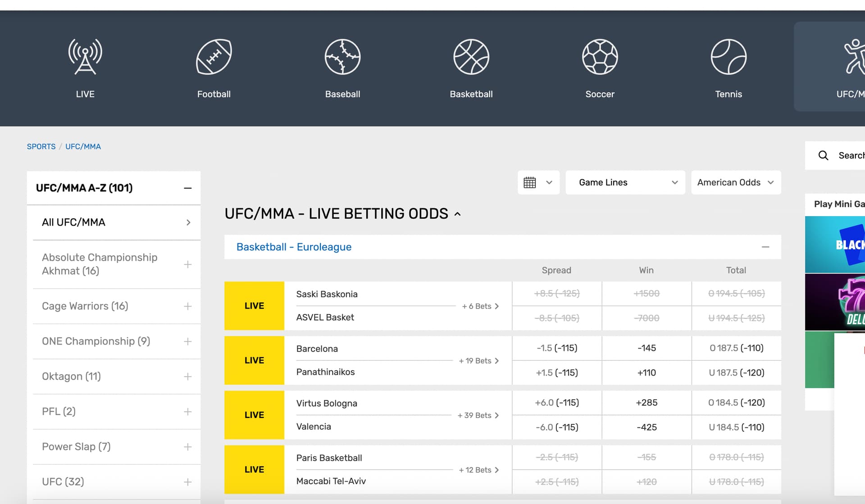Collapse UFC/MMA Live Betting Odds heading
Screen dimensions: 865x504
tap(458, 214)
